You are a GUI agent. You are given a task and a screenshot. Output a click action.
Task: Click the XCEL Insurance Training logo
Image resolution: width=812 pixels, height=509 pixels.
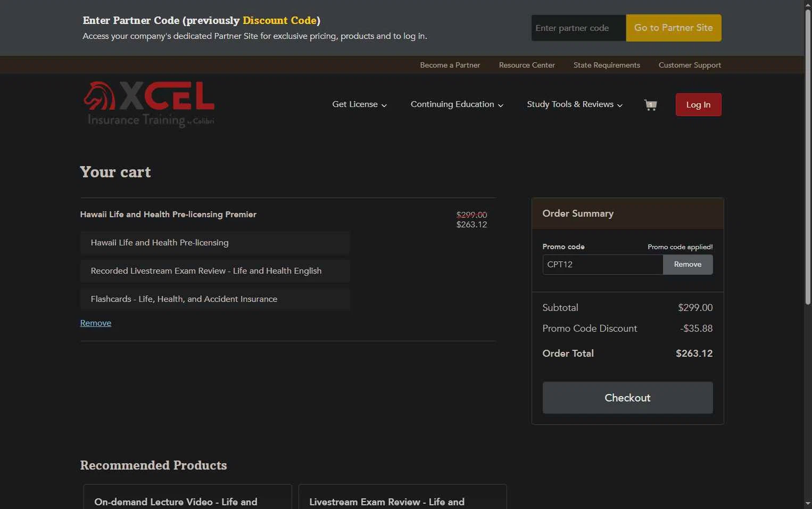pos(149,104)
